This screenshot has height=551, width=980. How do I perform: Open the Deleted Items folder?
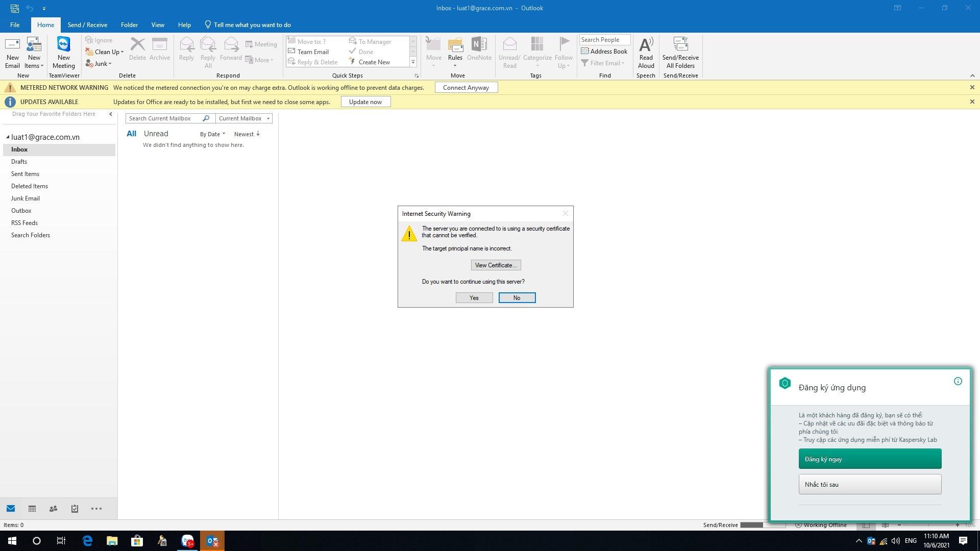59,186
